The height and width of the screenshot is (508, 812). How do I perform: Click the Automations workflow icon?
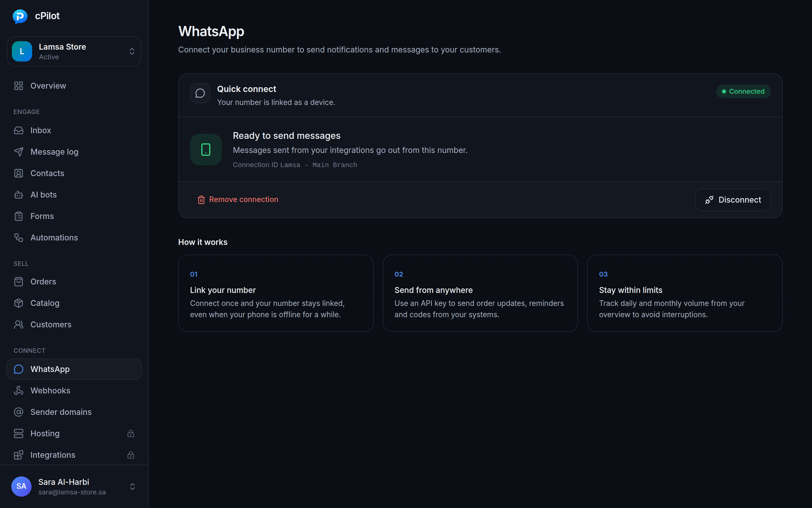point(19,237)
